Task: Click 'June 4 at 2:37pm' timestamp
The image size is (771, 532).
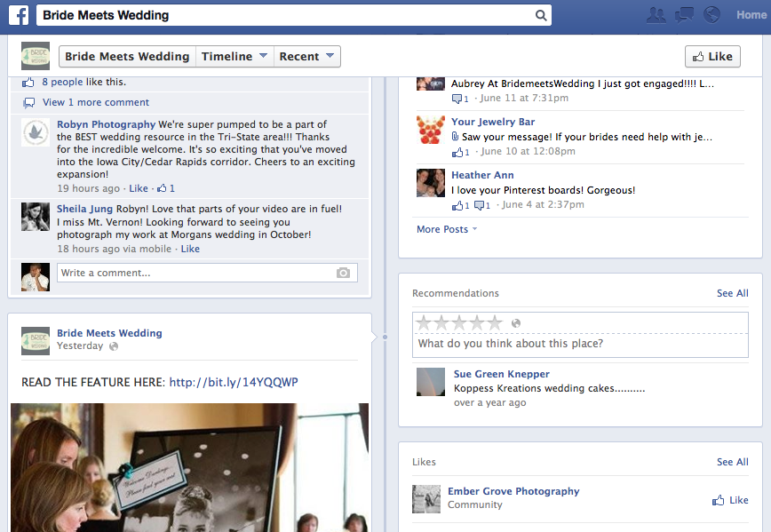Action: (x=543, y=204)
